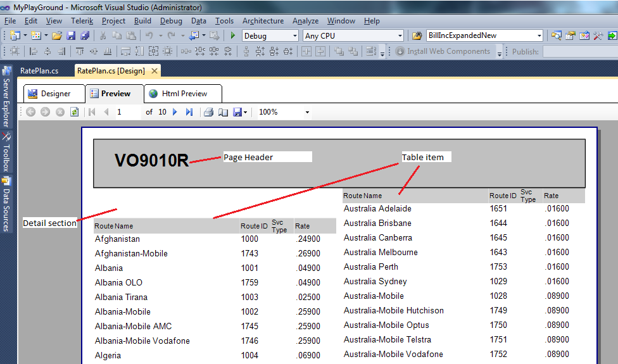Viewport: 618px width, 364px height.
Task: Click the Redo arrow icon
Action: point(171,36)
